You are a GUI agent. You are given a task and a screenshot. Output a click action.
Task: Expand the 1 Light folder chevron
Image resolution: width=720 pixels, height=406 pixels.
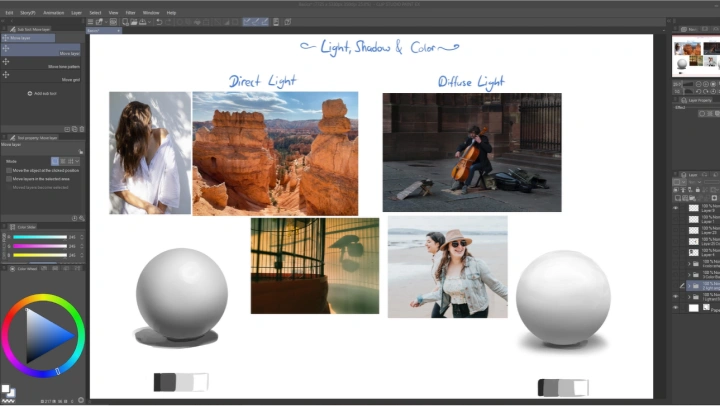pyautogui.click(x=689, y=297)
